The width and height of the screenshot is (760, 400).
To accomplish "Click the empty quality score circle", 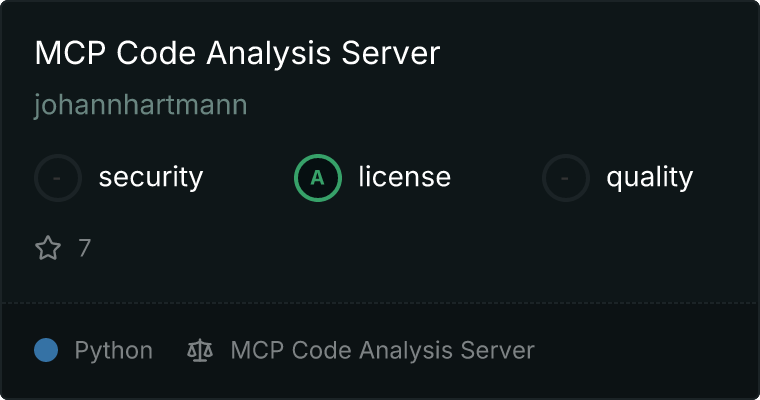I will tap(566, 178).
